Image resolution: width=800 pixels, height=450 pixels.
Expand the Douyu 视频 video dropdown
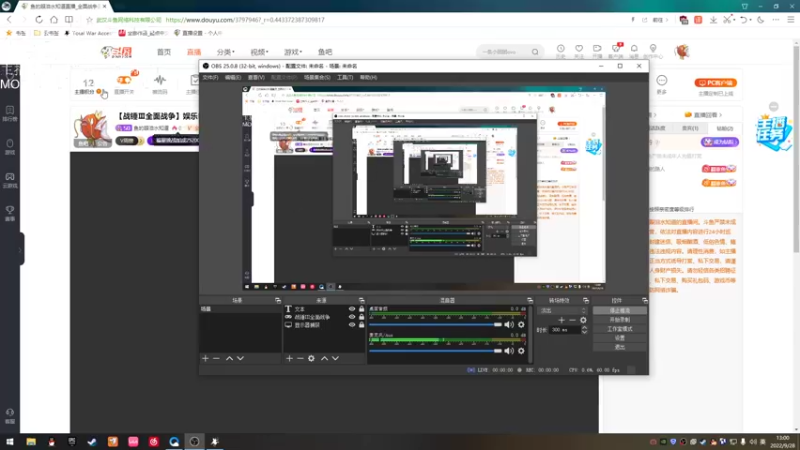point(259,52)
